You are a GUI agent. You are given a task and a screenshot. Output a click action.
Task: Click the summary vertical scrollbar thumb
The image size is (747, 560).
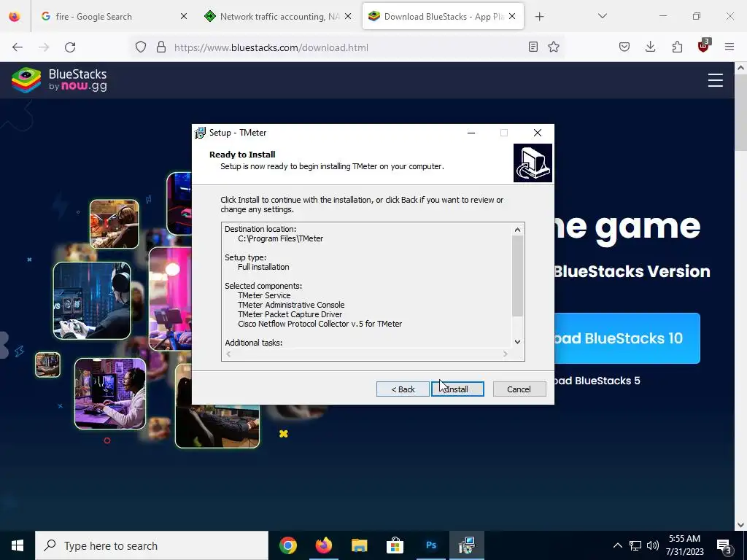coord(517,276)
